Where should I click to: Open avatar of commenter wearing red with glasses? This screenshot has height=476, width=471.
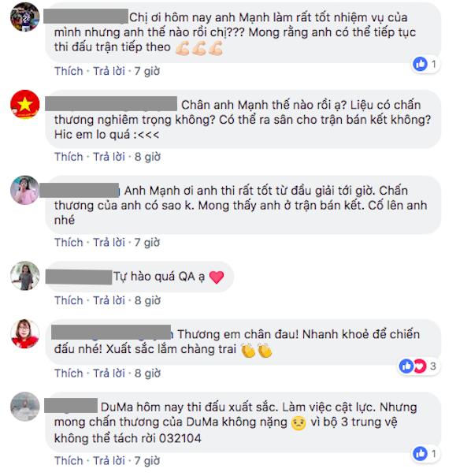(25, 333)
